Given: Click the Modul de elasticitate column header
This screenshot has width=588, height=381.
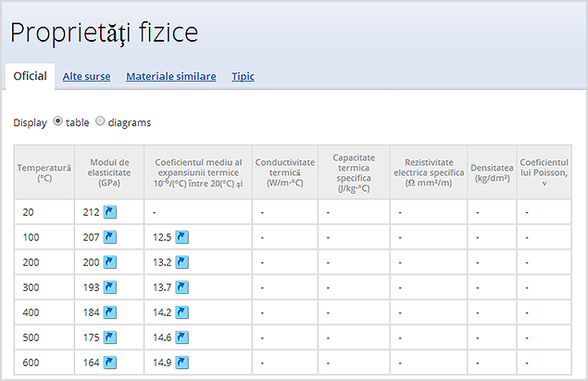Looking at the screenshot, I should 109,172.
